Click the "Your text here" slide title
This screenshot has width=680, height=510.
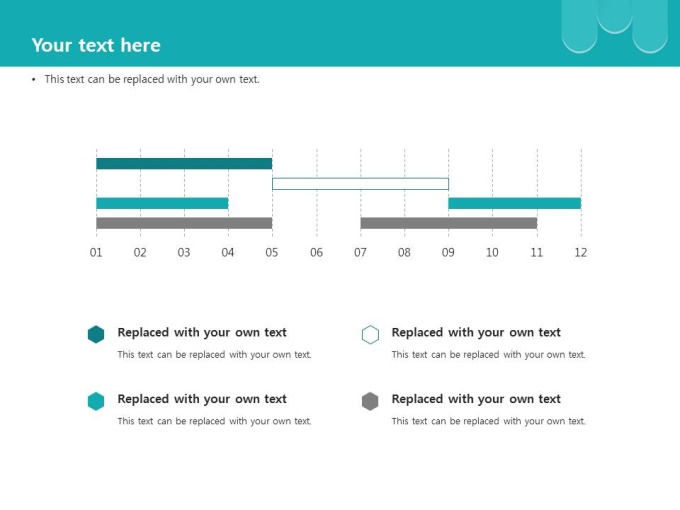tap(96, 45)
